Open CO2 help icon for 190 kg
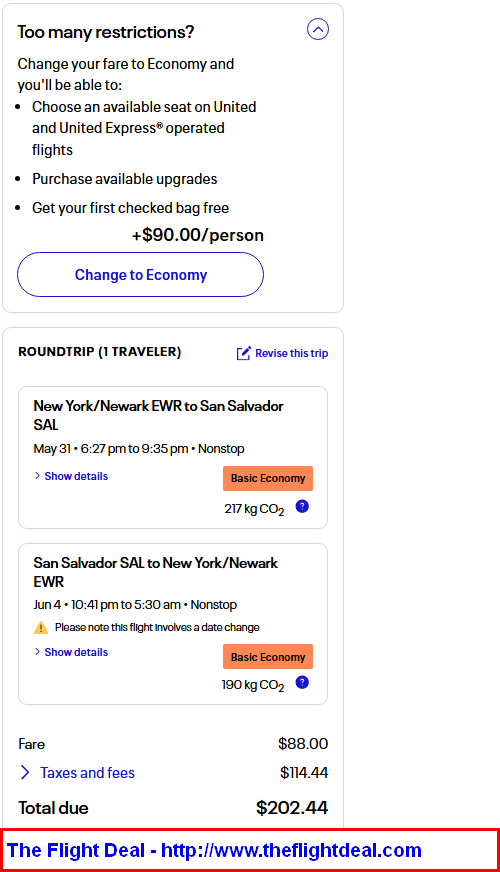The image size is (500, 872). click(302, 682)
